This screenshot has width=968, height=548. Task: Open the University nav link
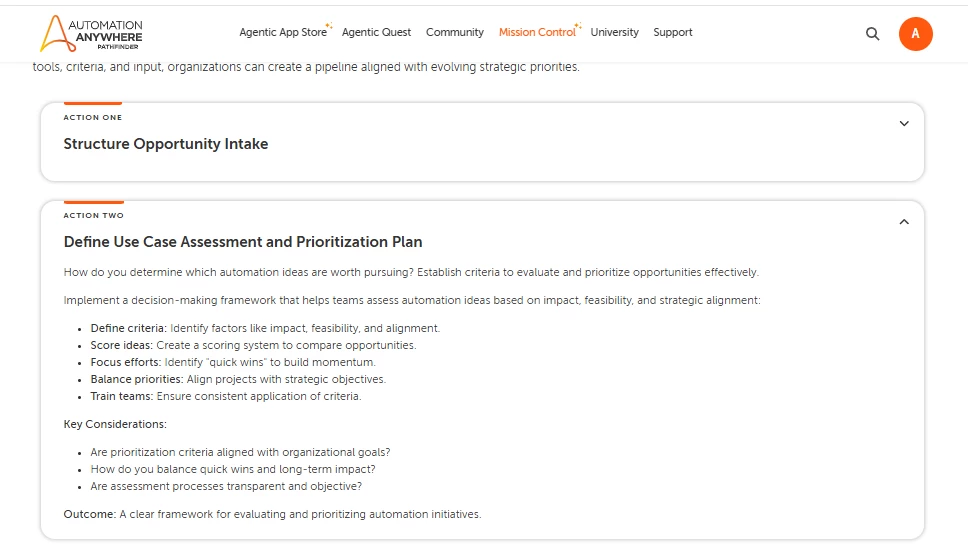coord(614,32)
